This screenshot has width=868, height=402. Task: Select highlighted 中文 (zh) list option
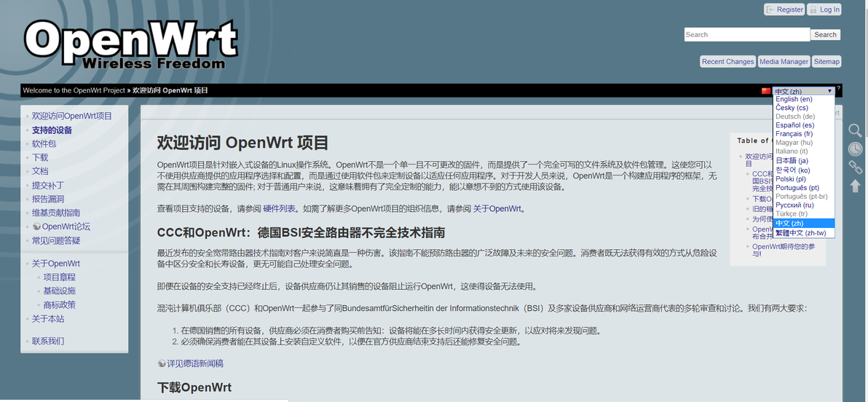804,223
